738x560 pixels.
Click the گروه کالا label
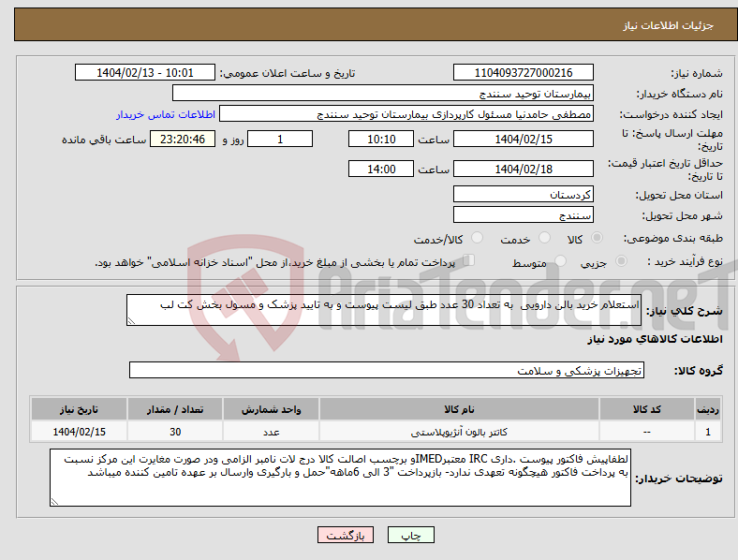pos(699,370)
